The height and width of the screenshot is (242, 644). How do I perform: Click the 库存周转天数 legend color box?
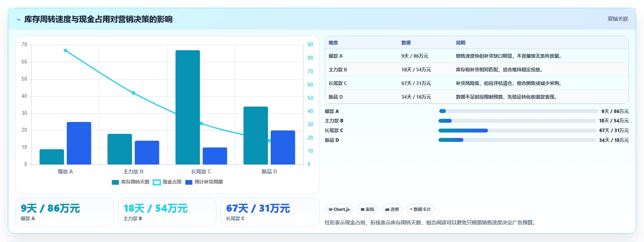pyautogui.click(x=115, y=182)
